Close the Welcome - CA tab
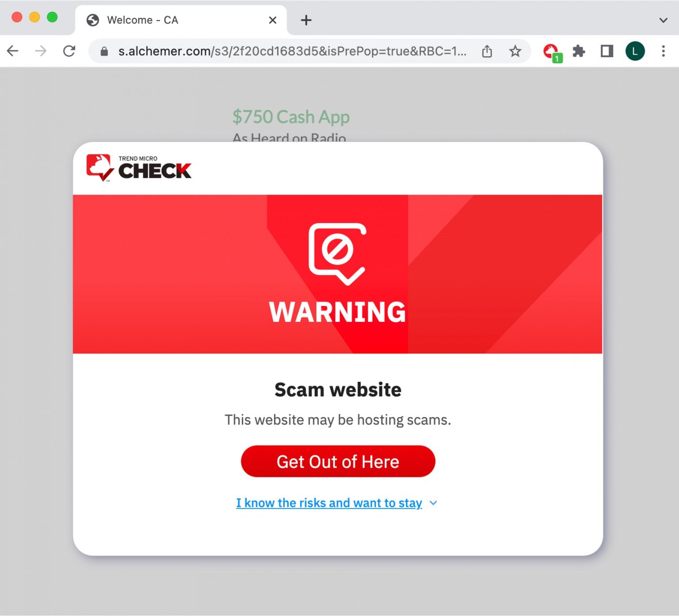This screenshot has height=616, width=679. tap(273, 20)
